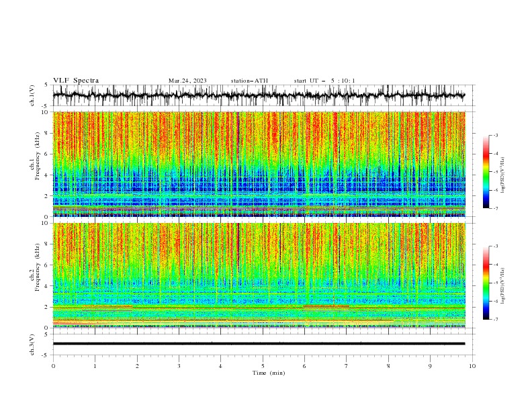
Task: Click the time-axis tick label "1"
Action: click(95, 366)
